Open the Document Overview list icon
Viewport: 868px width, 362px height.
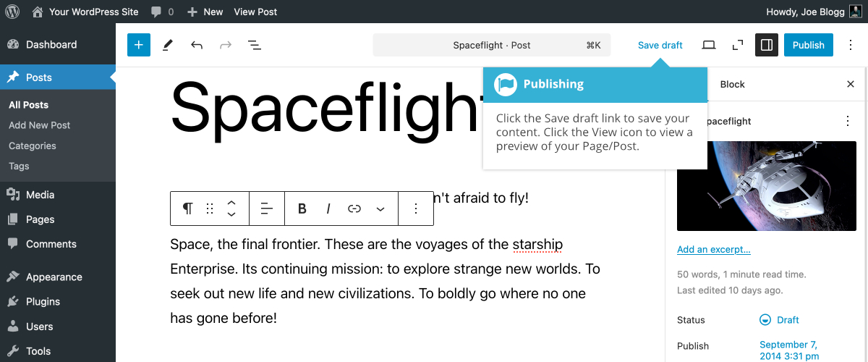click(255, 45)
